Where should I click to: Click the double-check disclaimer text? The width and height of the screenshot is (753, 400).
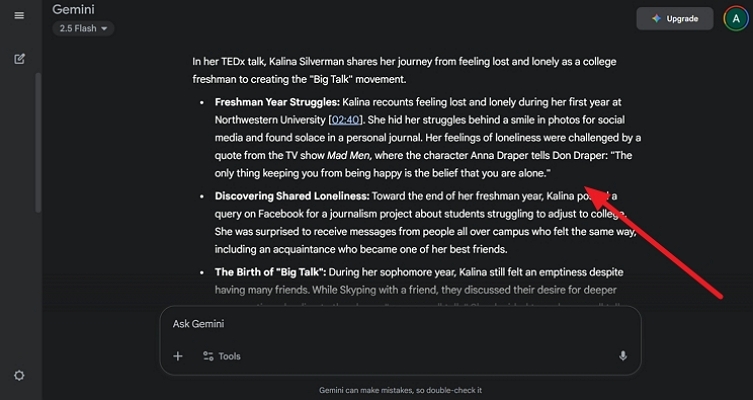coord(399,389)
